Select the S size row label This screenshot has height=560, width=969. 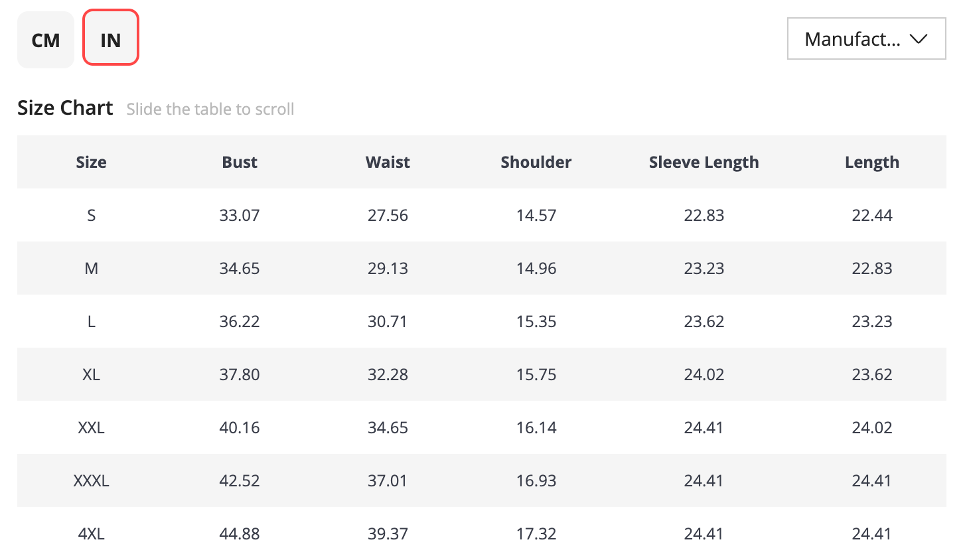(x=91, y=216)
